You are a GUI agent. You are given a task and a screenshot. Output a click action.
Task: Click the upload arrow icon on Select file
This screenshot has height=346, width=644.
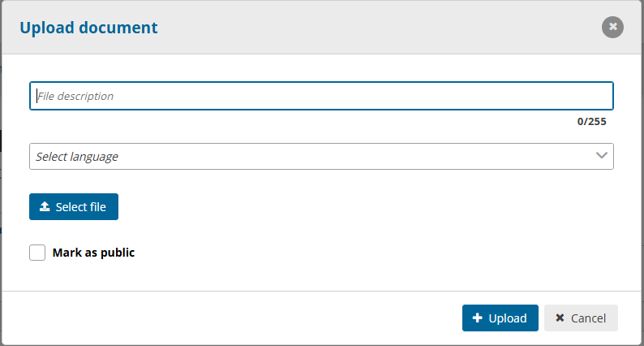pos(45,207)
